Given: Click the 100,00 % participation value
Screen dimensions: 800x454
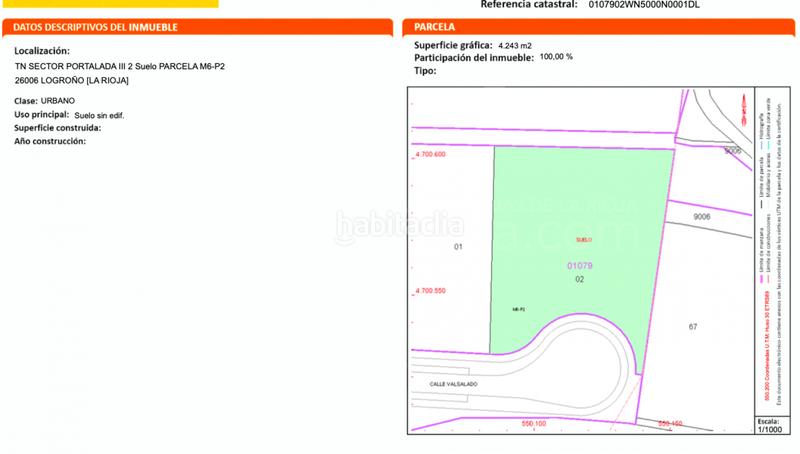Looking at the screenshot, I should 556,58.
